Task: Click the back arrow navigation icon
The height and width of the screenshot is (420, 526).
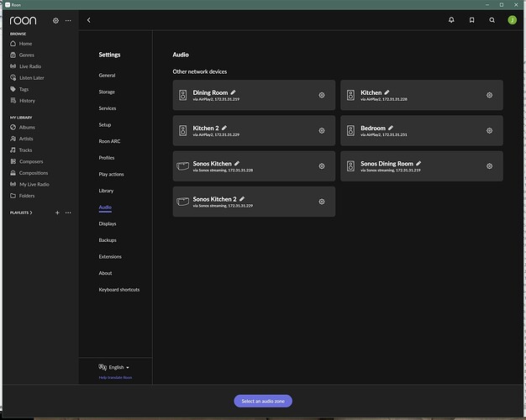Action: pos(89,19)
